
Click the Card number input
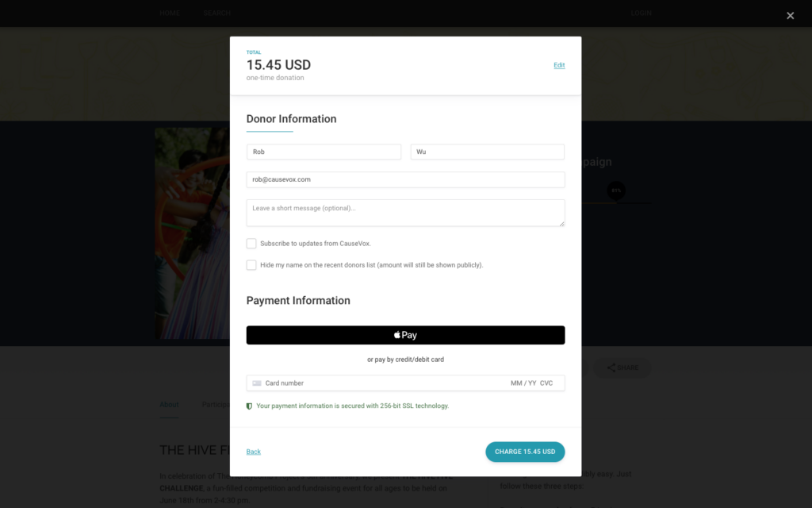[383, 383]
